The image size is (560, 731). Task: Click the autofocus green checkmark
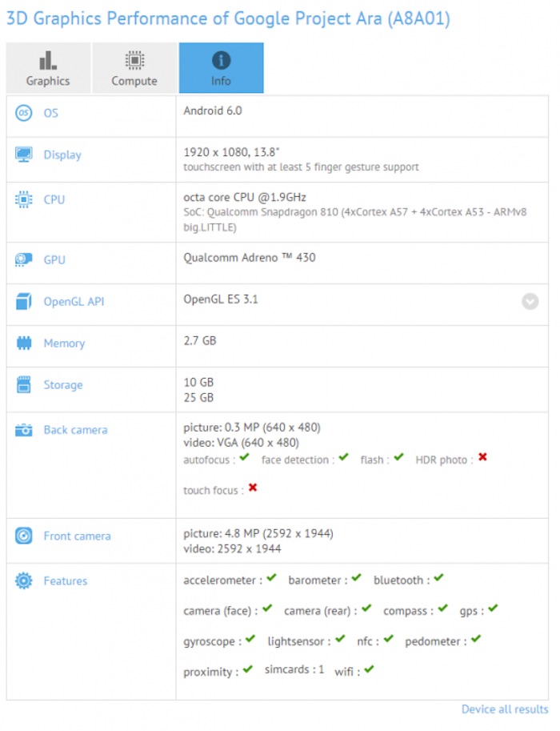point(245,457)
